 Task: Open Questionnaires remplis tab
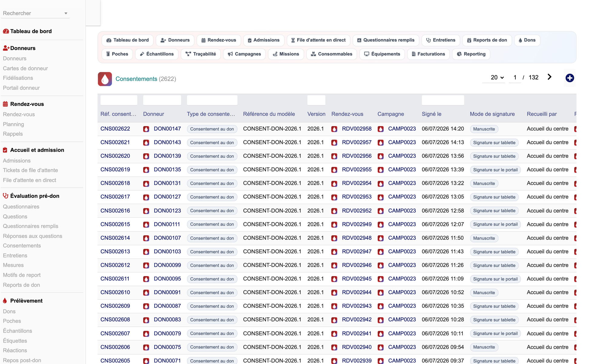[x=386, y=40]
